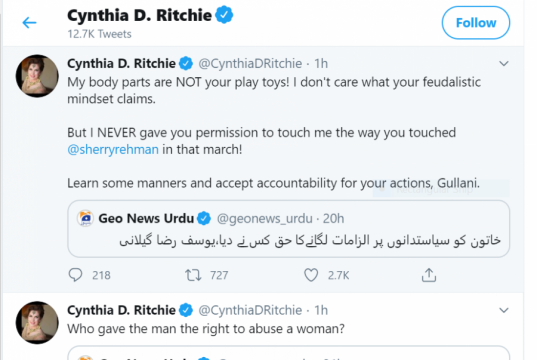Go back using the left arrow icon

[x=29, y=23]
